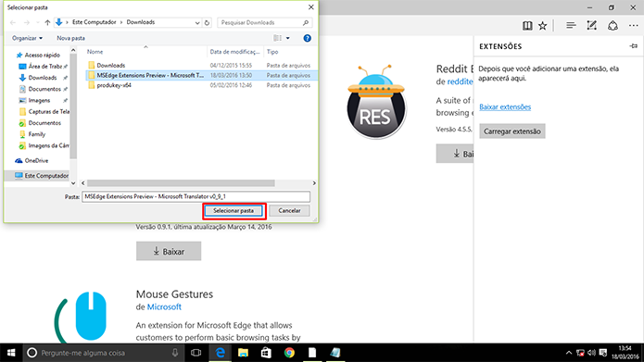This screenshot has width=644, height=362.
Task: Click volume icon in system tray
Action: [591, 353]
